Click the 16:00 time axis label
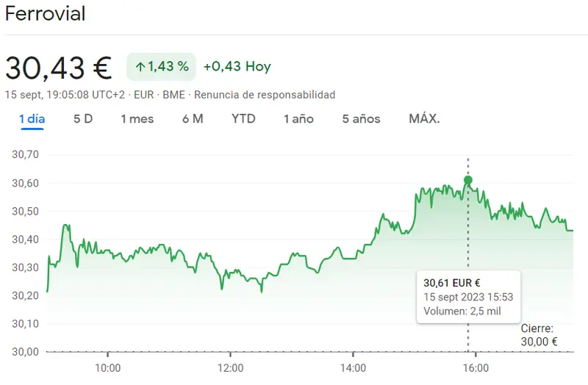 (x=476, y=367)
